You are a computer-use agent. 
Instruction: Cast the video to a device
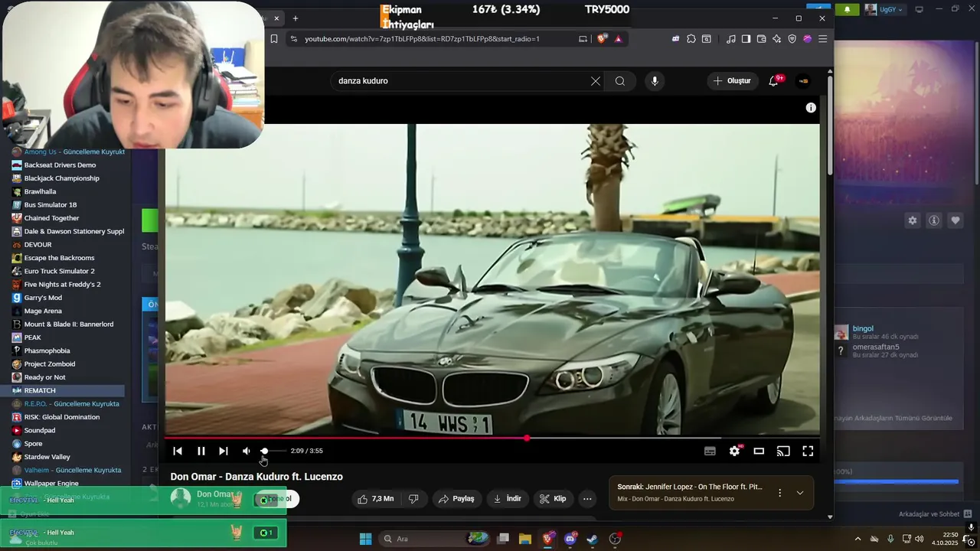783,451
